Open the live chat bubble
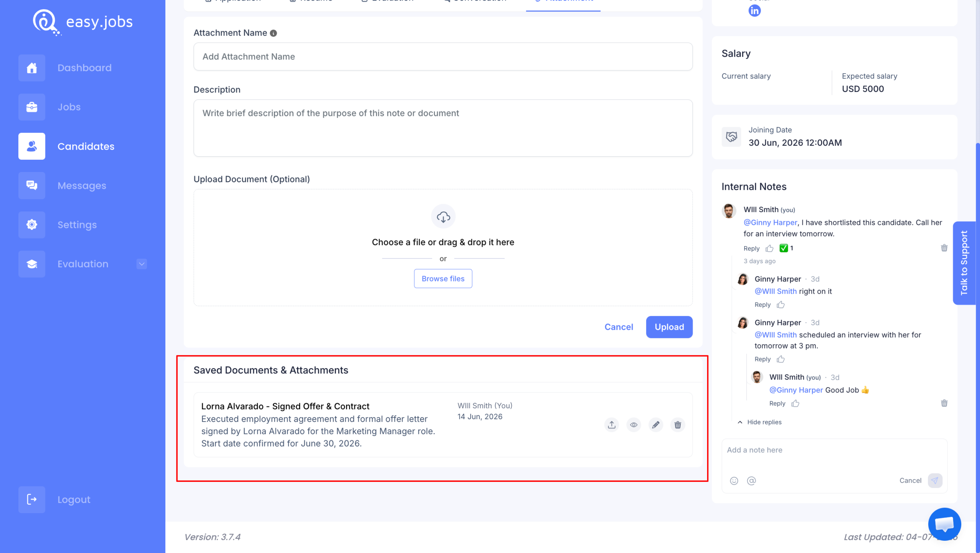Screen dimensions: 980x553 pos(944,524)
